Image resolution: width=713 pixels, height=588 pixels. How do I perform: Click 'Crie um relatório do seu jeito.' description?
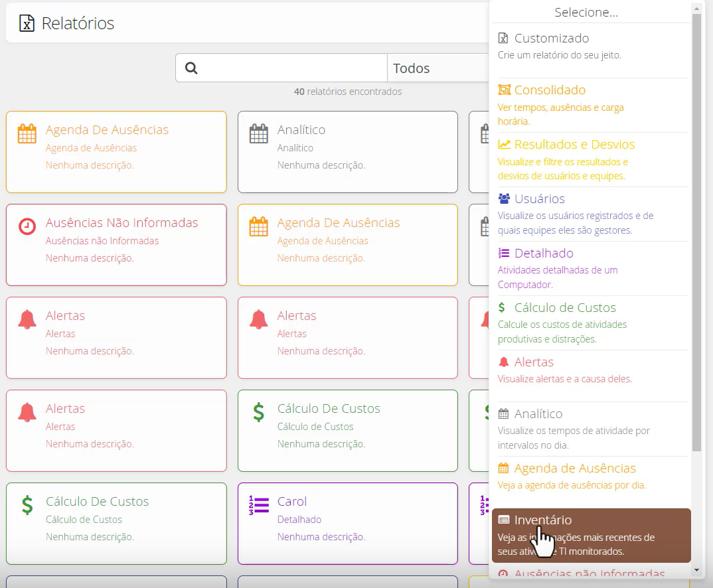tap(559, 55)
